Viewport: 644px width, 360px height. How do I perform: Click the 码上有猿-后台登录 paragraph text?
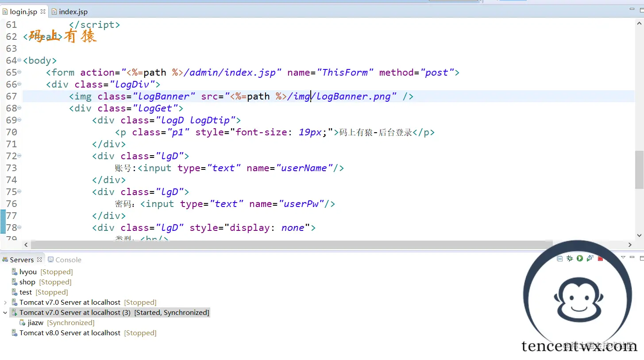(376, 132)
